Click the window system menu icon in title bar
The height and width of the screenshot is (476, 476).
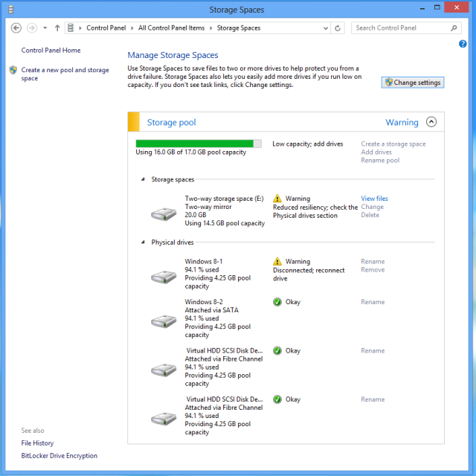[x=11, y=10]
